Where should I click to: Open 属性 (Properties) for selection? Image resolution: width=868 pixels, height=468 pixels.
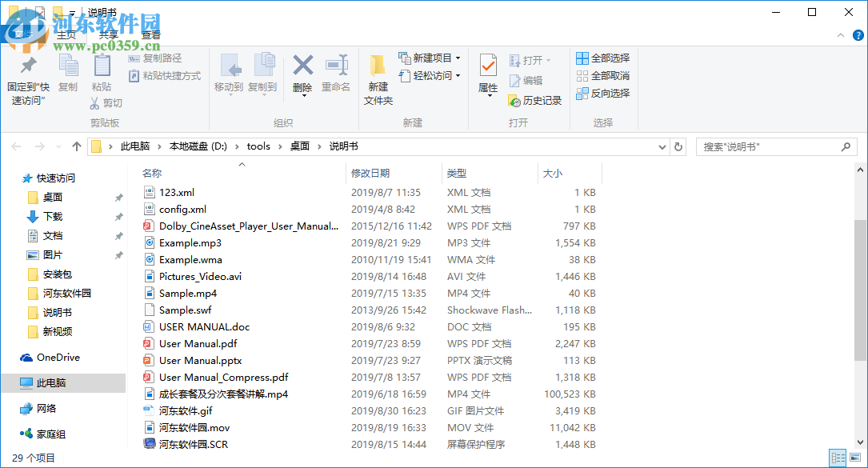point(487,76)
